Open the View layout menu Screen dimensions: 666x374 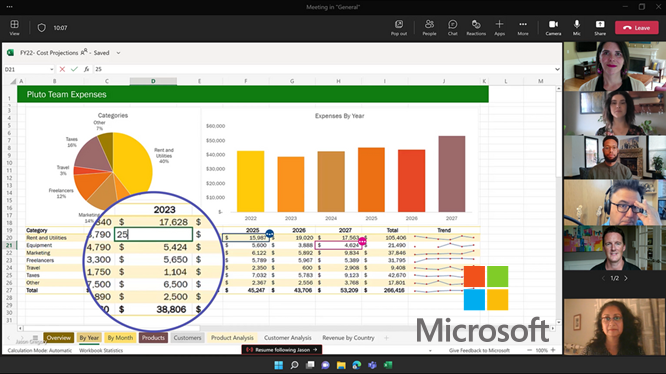coord(14,28)
